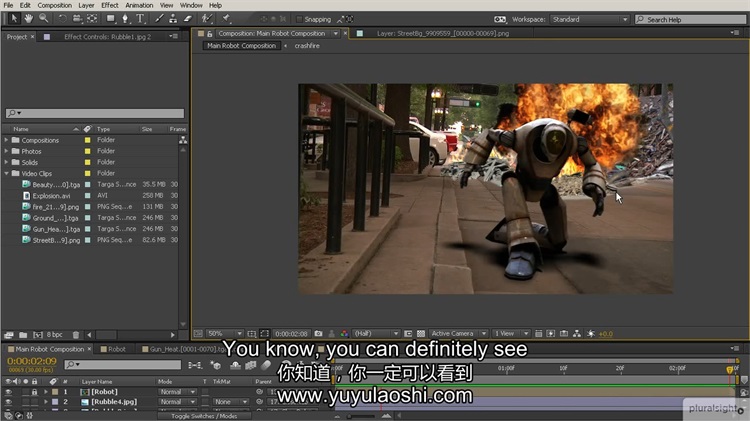Select the Pan Behind anchor point tool
This screenshot has width=750, height=421.
point(92,19)
